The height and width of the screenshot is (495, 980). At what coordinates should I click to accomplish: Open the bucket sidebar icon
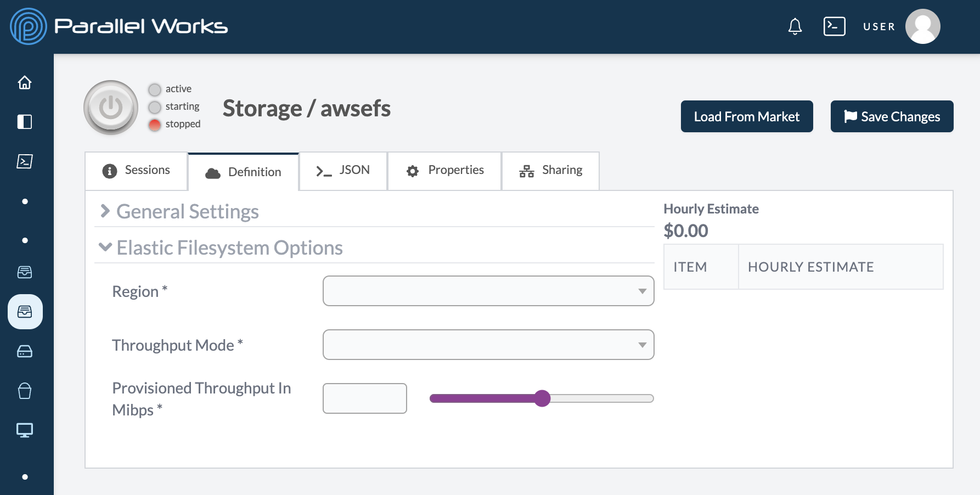[25, 391]
